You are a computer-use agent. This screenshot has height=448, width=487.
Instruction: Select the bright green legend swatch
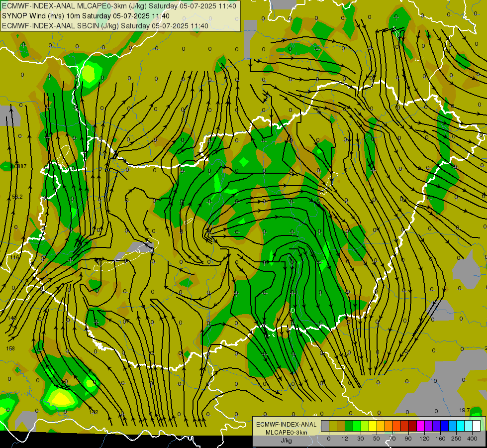click(x=357, y=426)
